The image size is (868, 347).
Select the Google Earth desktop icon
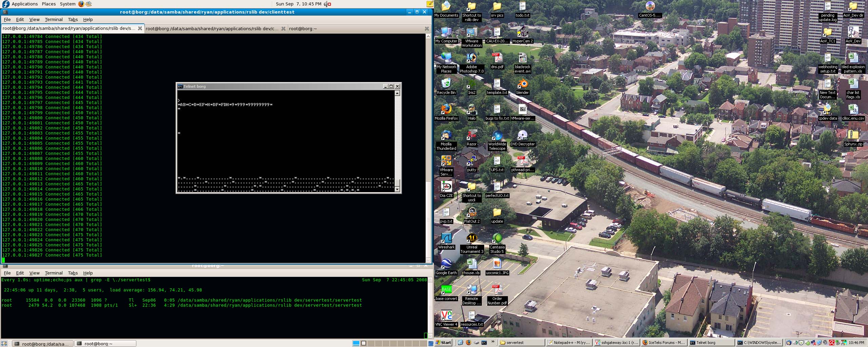click(x=446, y=267)
